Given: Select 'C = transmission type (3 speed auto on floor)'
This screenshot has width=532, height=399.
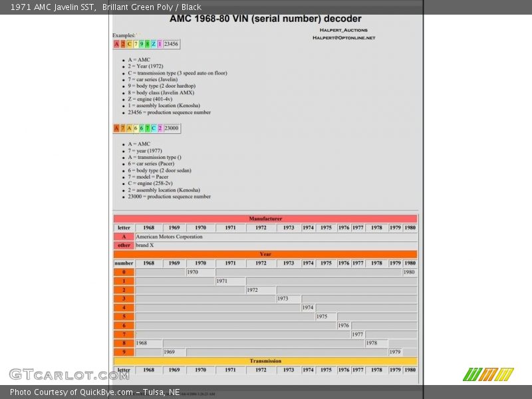Looking at the screenshot, I should tap(178, 73).
